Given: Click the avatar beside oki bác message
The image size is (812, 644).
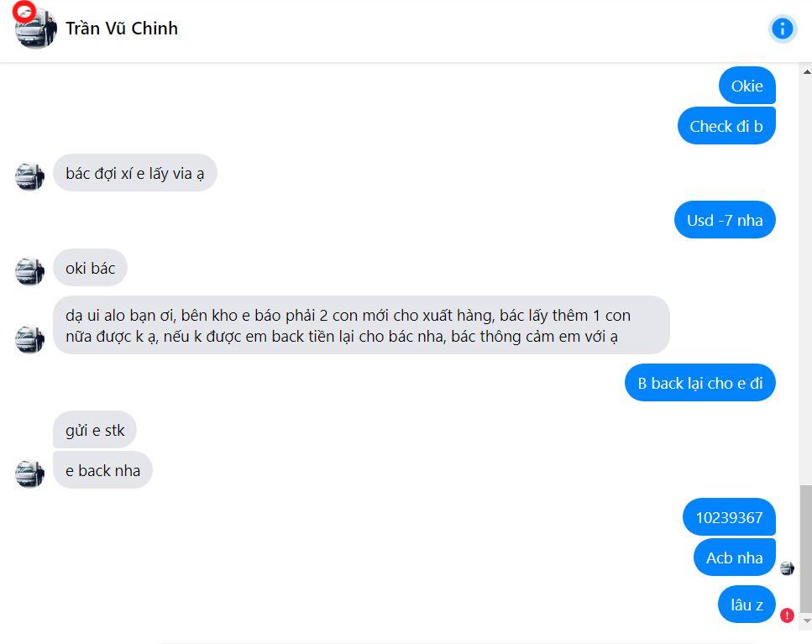Looking at the screenshot, I should click(x=29, y=270).
